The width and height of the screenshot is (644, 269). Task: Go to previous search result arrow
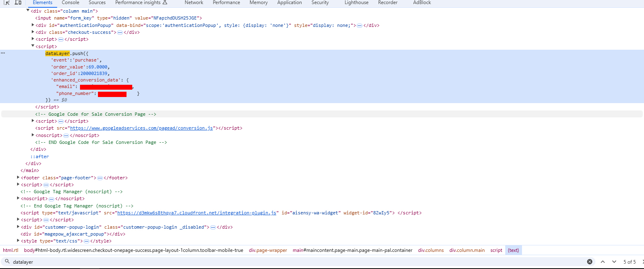603,262
